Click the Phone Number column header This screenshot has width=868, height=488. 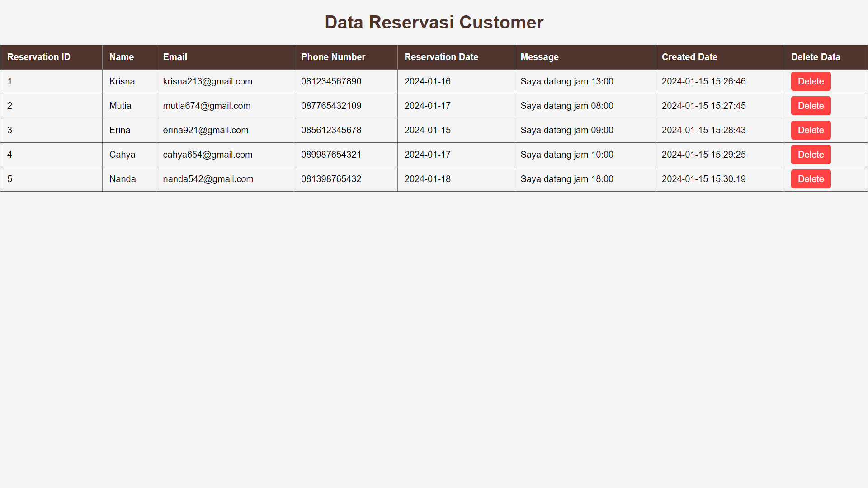(346, 57)
